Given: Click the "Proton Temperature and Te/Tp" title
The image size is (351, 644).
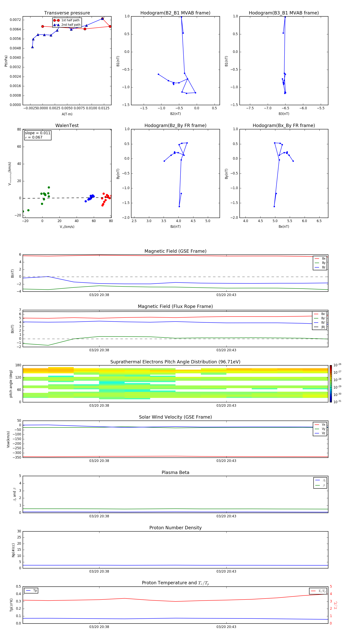Looking at the screenshot, I should coord(175,583).
